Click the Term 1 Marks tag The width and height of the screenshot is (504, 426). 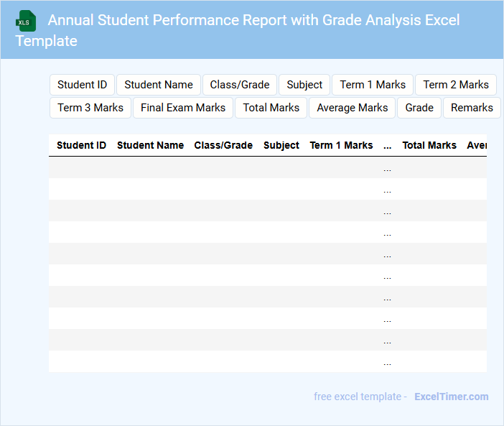(x=373, y=85)
